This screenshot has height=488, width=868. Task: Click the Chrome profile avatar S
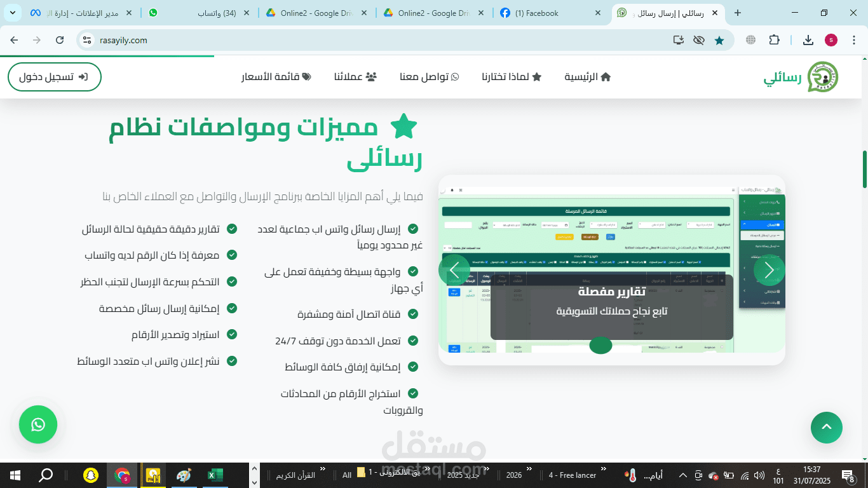pyautogui.click(x=831, y=40)
